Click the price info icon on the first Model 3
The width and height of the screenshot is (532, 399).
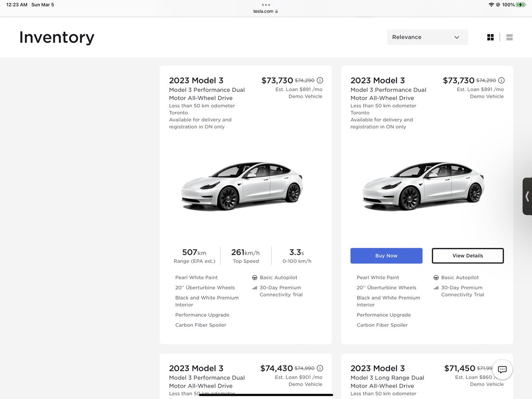pos(320,80)
